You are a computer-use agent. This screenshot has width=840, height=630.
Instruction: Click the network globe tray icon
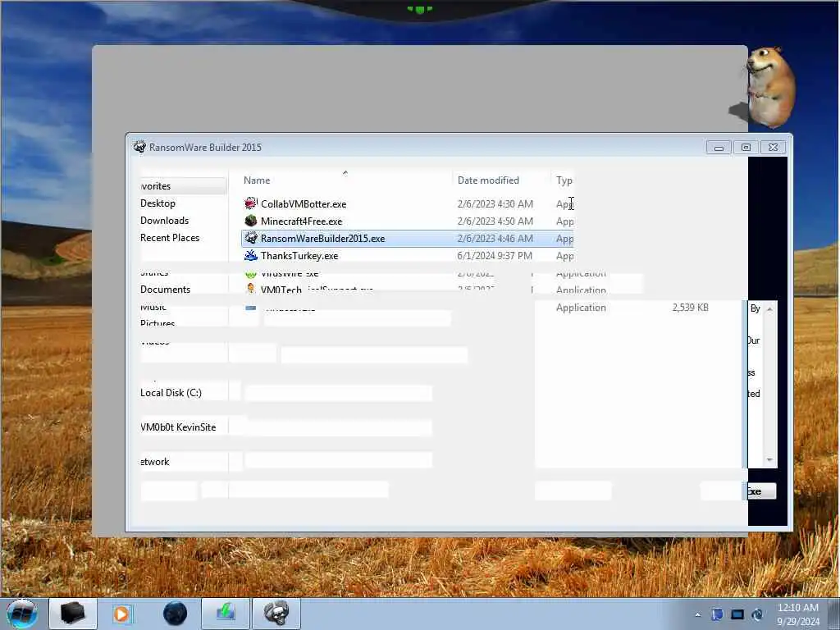pos(757,614)
